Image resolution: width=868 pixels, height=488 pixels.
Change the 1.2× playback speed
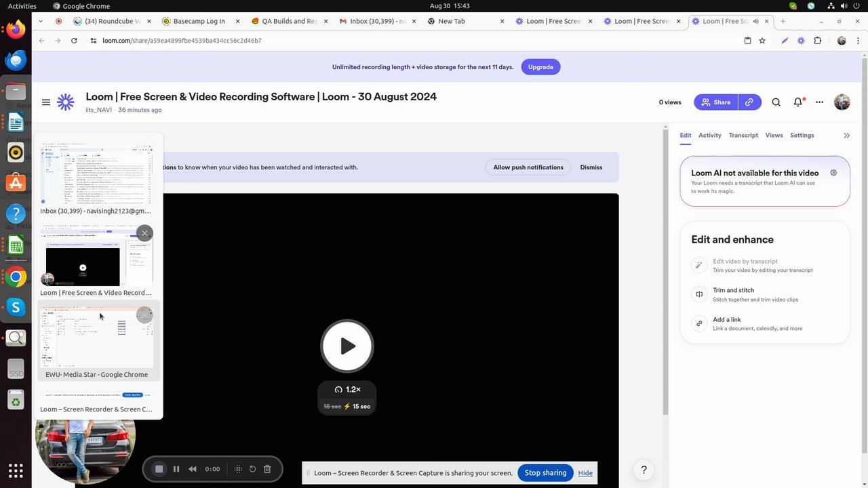pos(347,390)
